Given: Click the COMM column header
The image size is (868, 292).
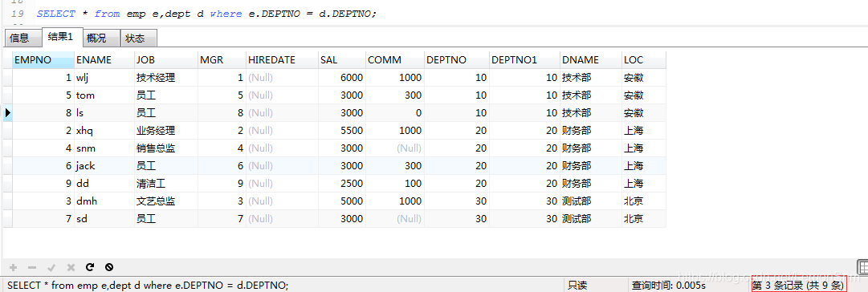Looking at the screenshot, I should (x=395, y=59).
